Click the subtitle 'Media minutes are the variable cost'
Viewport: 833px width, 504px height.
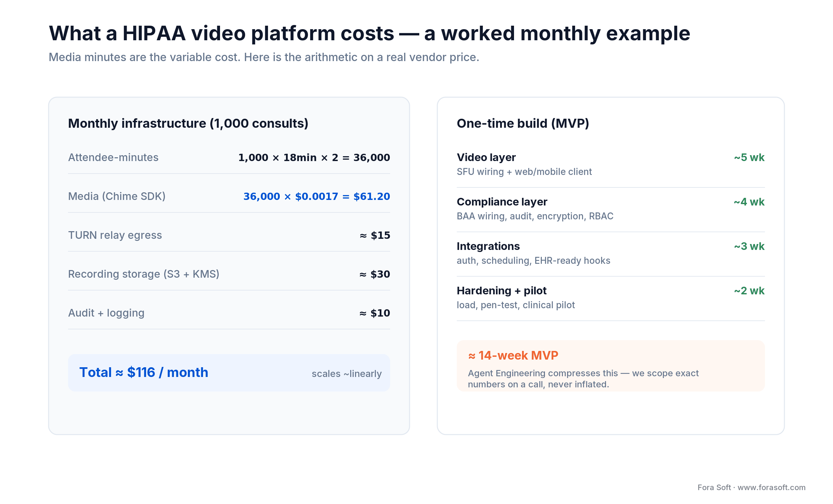[x=264, y=57]
